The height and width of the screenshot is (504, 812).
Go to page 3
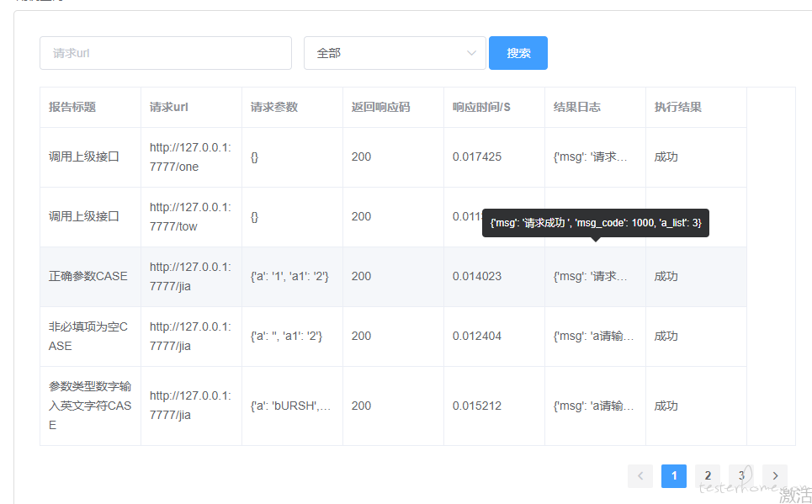741,476
